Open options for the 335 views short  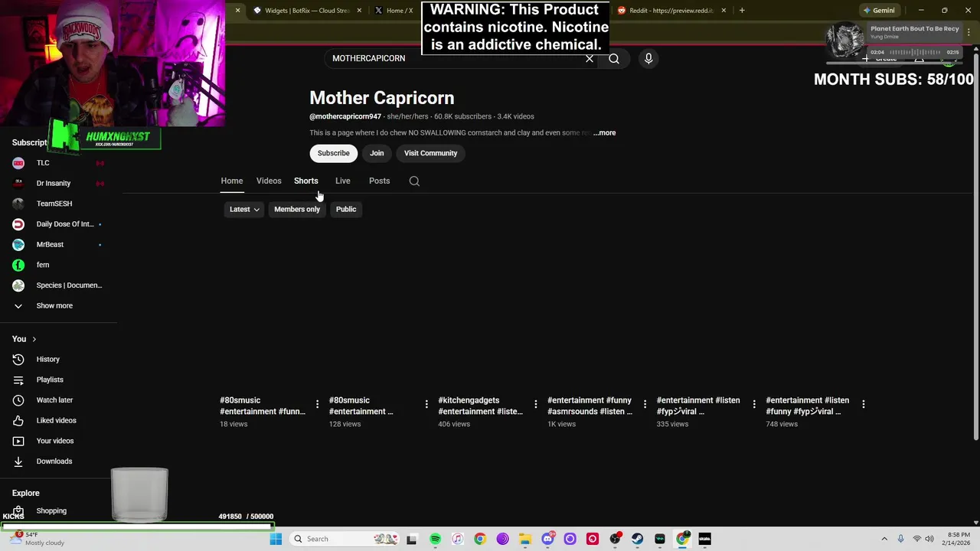click(x=754, y=404)
